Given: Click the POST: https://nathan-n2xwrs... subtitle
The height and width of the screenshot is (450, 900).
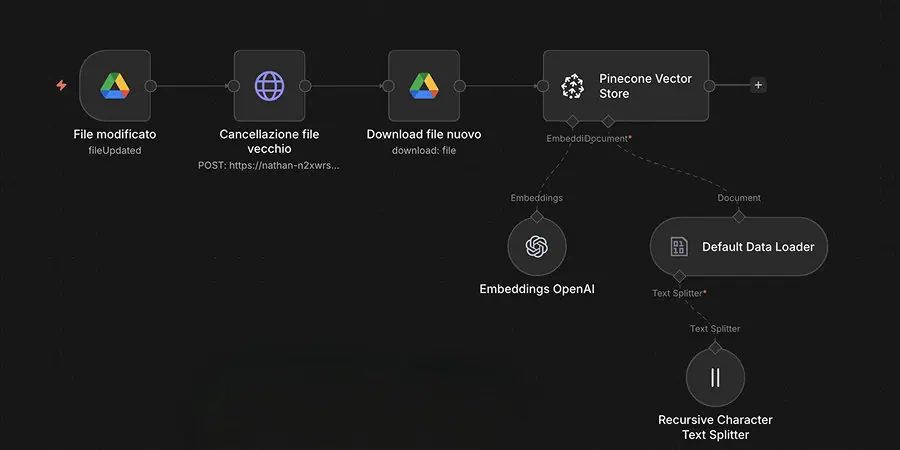Looking at the screenshot, I should 269,165.
